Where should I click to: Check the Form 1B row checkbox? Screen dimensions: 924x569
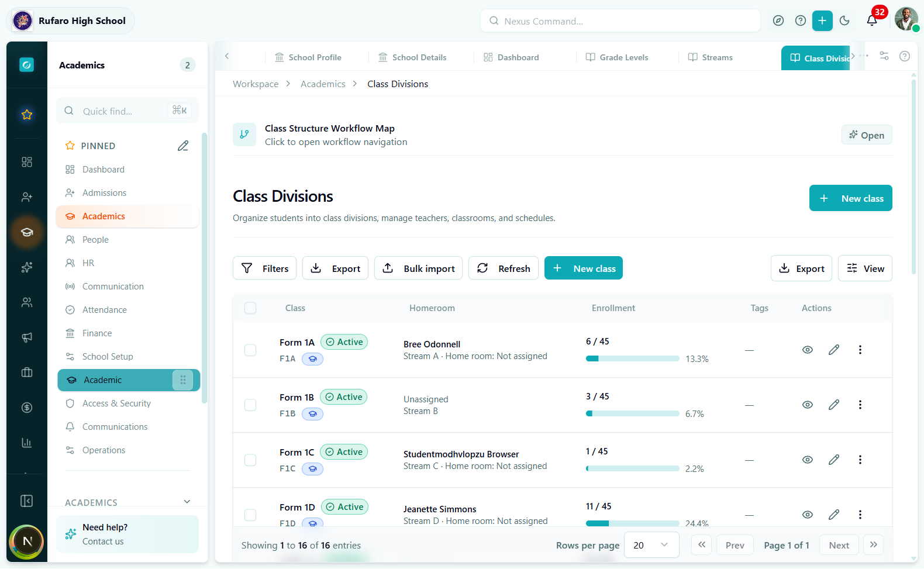[x=250, y=405]
